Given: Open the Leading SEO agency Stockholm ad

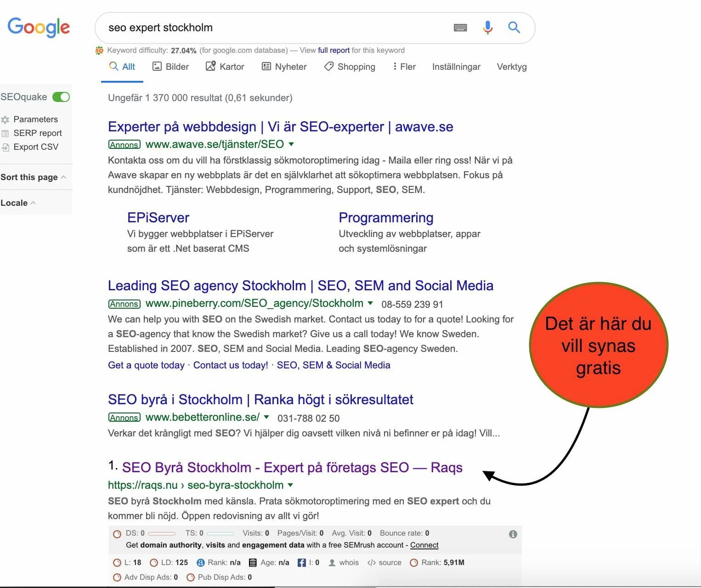Looking at the screenshot, I should pos(300,286).
